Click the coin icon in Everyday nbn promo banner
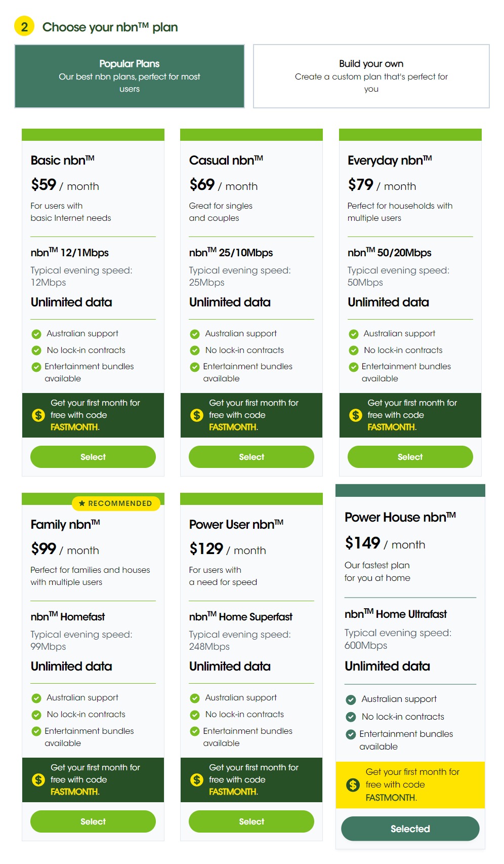 click(x=355, y=415)
